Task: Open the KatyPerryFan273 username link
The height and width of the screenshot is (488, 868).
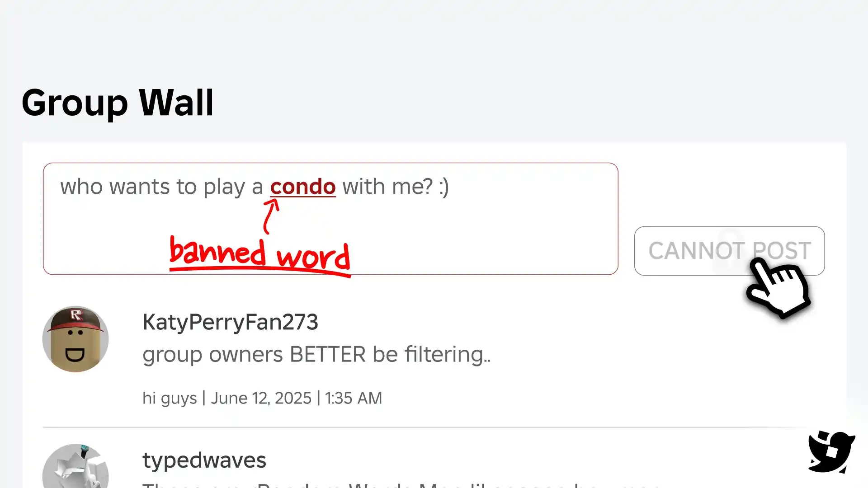Action: [x=230, y=322]
